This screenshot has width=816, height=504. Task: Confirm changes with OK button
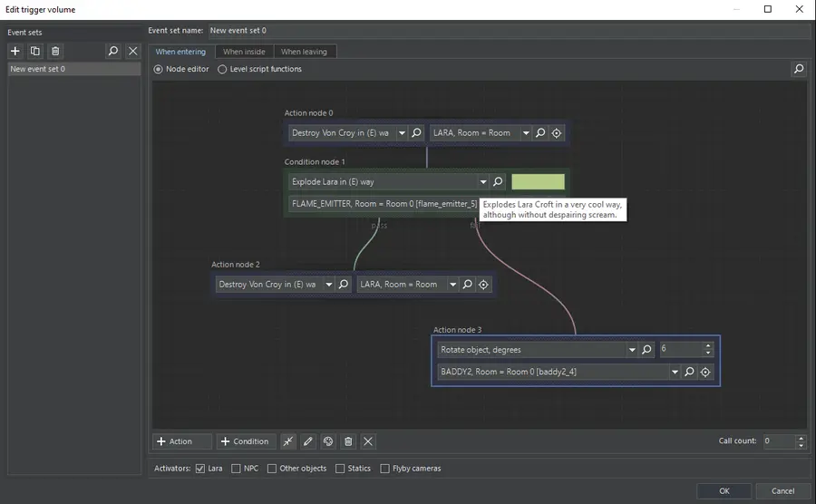point(724,490)
